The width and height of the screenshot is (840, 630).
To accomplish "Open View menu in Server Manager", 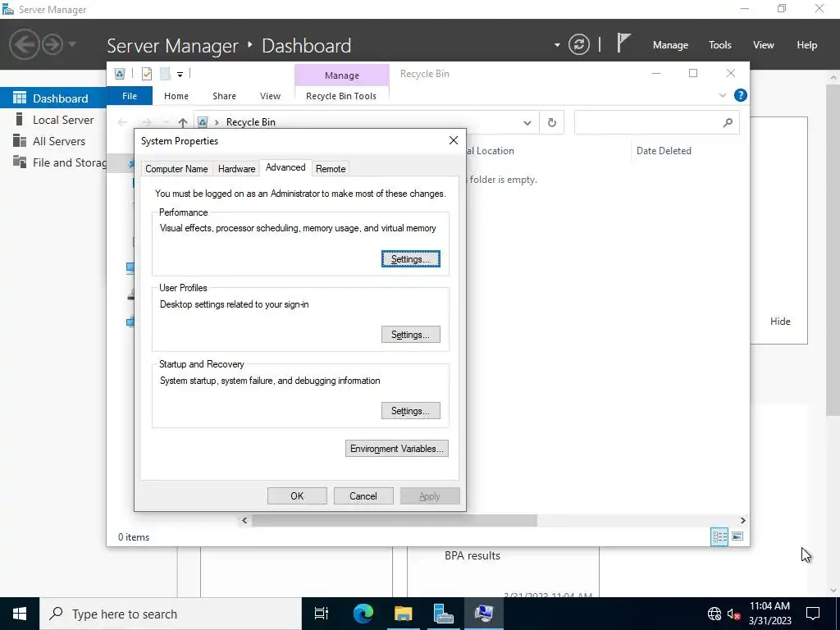I will [x=764, y=45].
